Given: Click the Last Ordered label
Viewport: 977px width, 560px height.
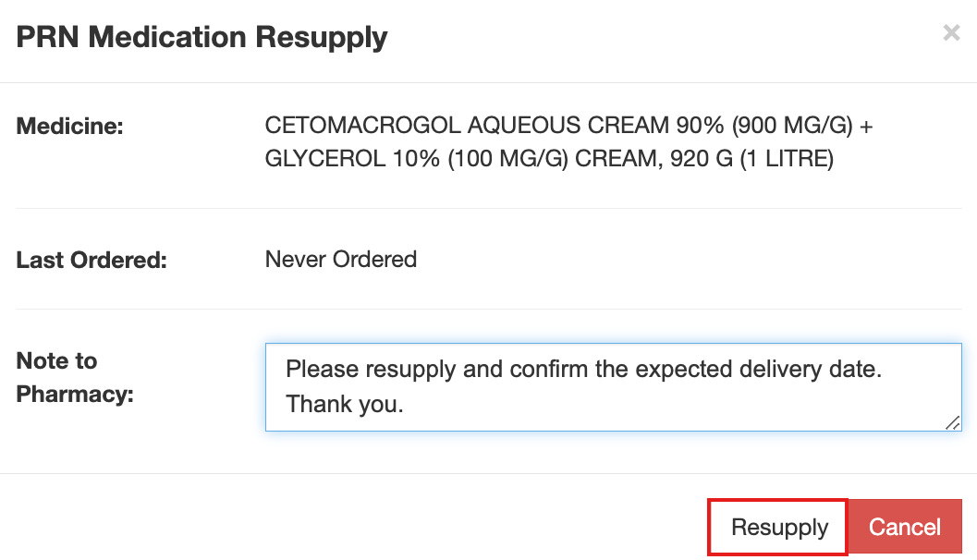Looking at the screenshot, I should point(92,260).
